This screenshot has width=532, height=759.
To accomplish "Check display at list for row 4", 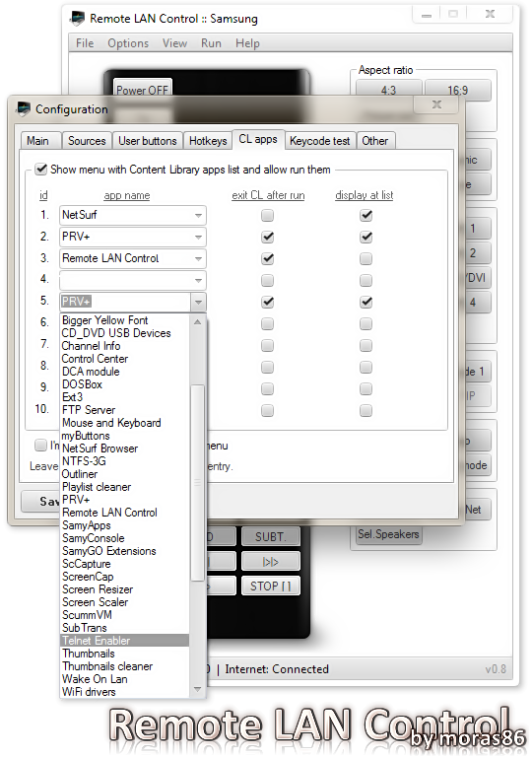I will pyautogui.click(x=366, y=280).
